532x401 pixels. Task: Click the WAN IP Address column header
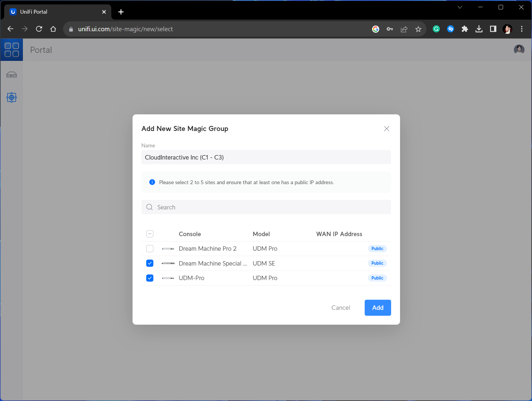click(339, 234)
